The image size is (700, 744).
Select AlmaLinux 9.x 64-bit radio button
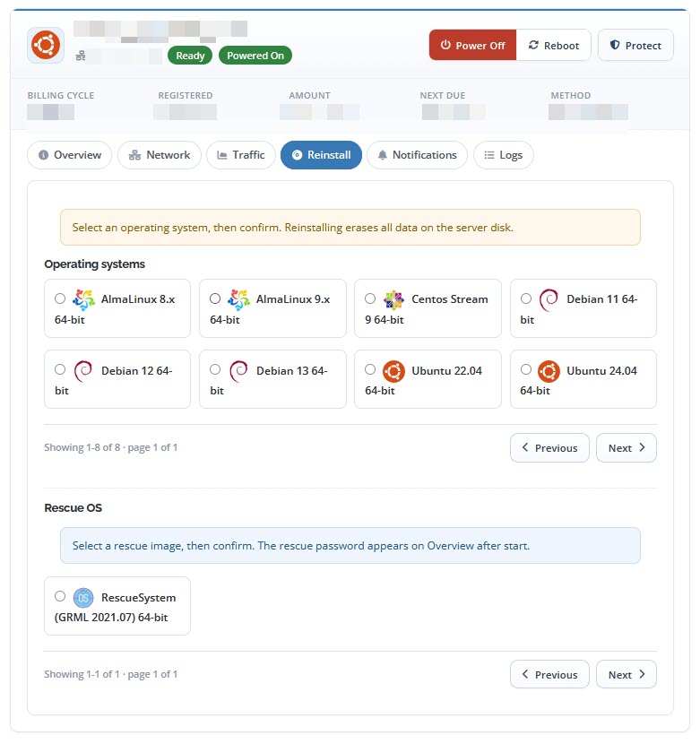coord(215,298)
